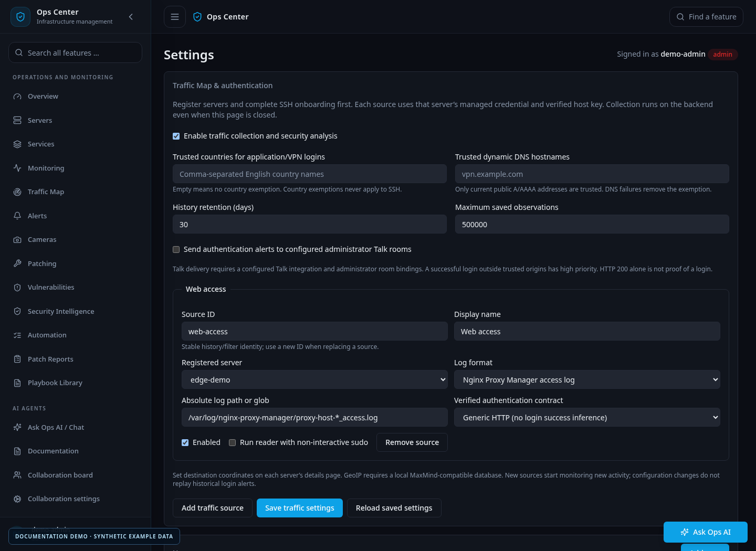
Task: Open the Log format dropdown
Action: (x=587, y=380)
